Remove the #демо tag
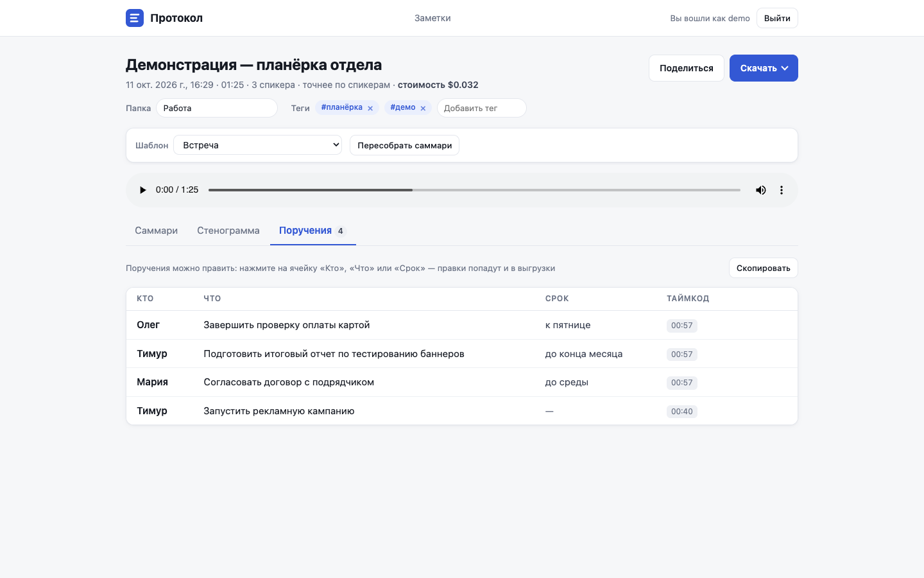Screen dimensions: 924x578 (x=423, y=109)
